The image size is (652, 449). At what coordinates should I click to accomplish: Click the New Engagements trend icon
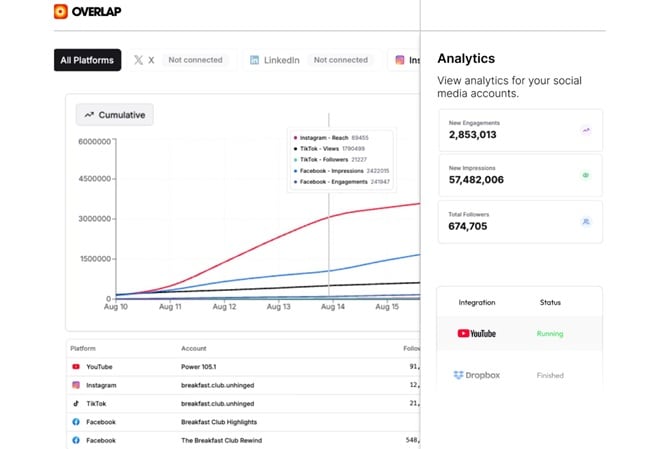(585, 131)
